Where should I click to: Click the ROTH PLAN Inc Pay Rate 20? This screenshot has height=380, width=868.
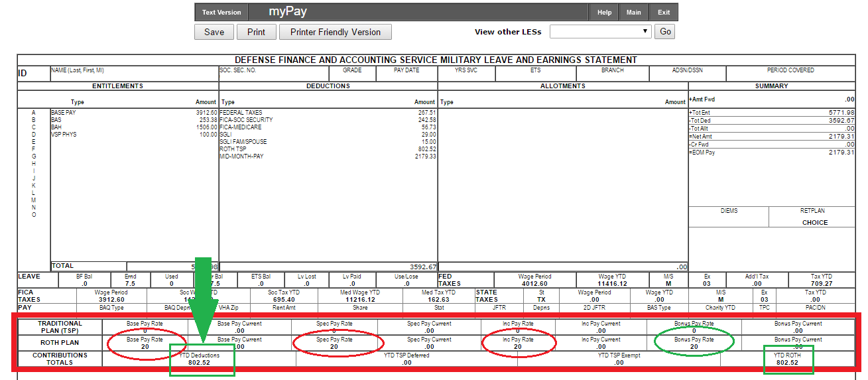click(518, 346)
